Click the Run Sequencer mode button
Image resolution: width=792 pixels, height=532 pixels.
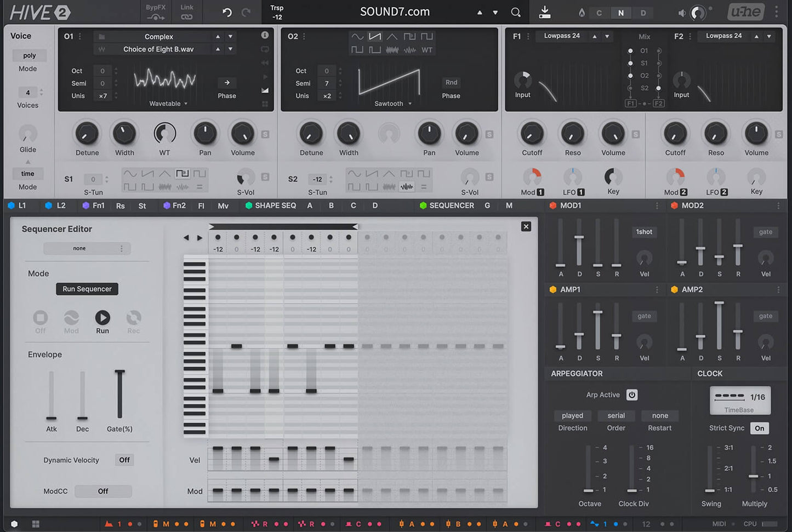[x=87, y=289]
